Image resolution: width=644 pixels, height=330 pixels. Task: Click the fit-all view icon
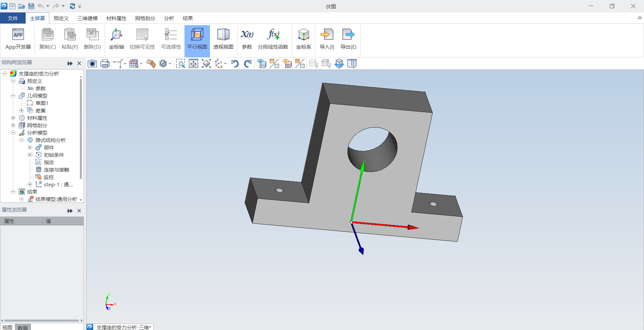[206, 63]
